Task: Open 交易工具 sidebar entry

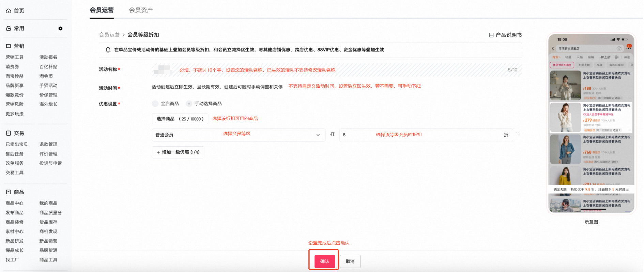Action: click(x=15, y=173)
